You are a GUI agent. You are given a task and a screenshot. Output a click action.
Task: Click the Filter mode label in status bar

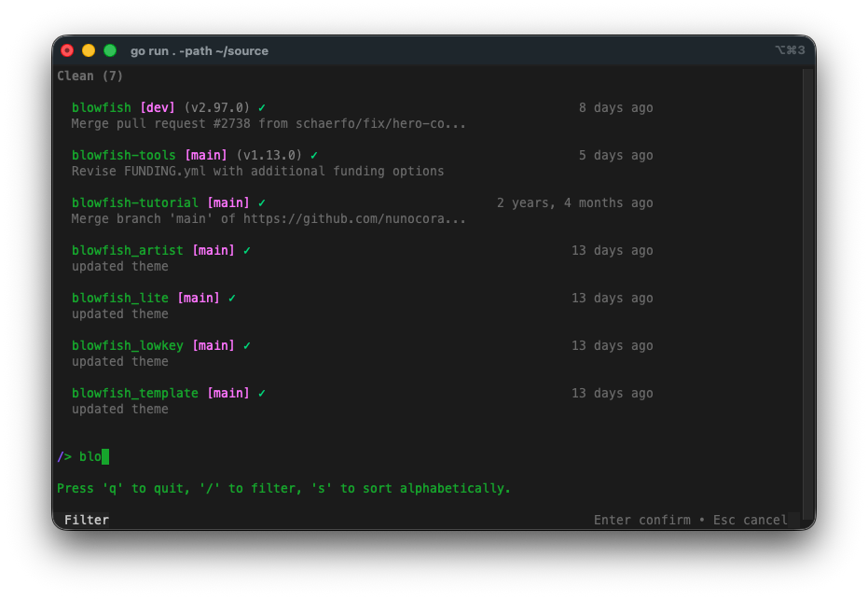coord(86,520)
